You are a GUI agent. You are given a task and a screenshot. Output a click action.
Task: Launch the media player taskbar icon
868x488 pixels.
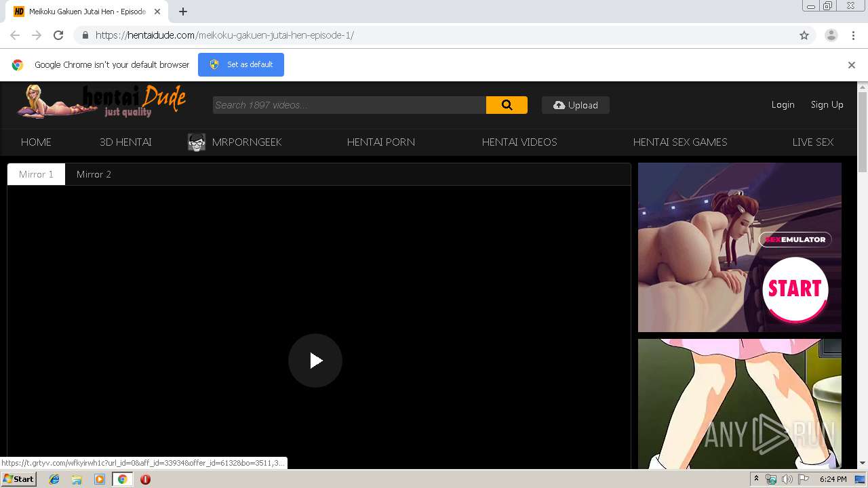point(100,479)
